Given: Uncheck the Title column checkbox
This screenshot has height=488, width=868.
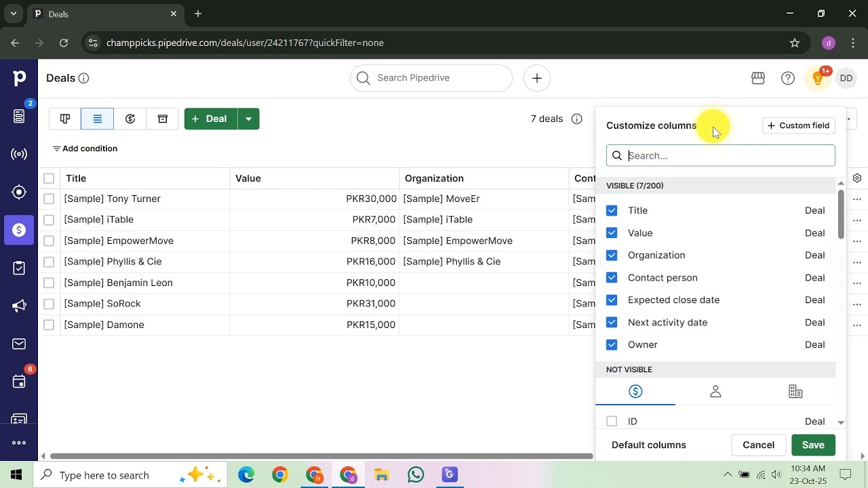Looking at the screenshot, I should 612,211.
